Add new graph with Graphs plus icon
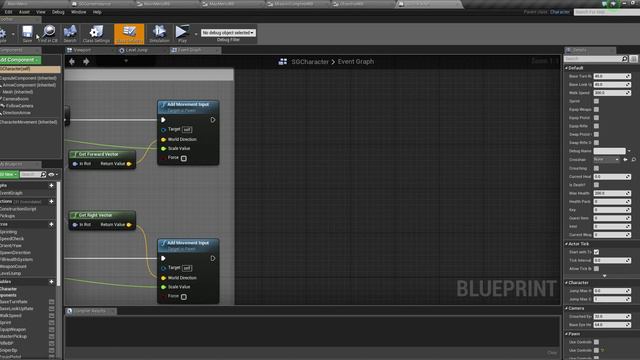The height and width of the screenshot is (360, 640). 51,186
